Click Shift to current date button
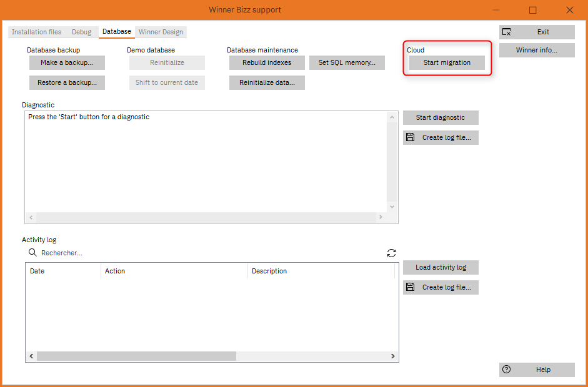The width and height of the screenshot is (588, 387). tap(167, 83)
